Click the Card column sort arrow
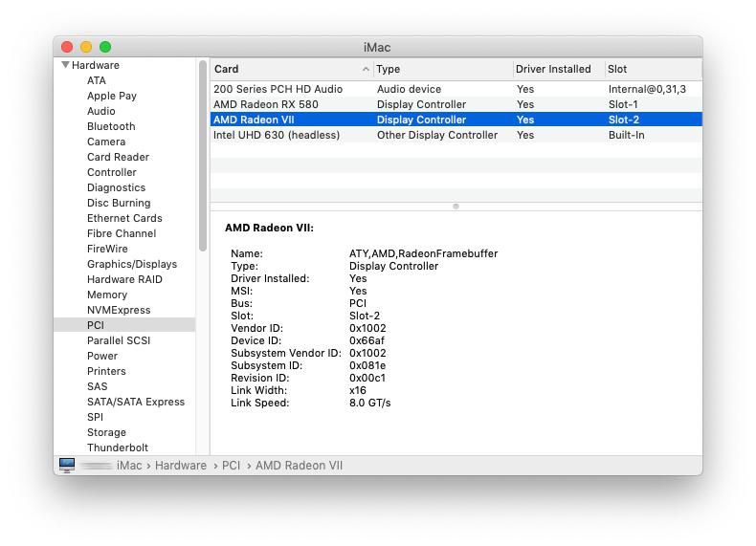Viewport: 756px width, 546px height. pyautogui.click(x=366, y=70)
